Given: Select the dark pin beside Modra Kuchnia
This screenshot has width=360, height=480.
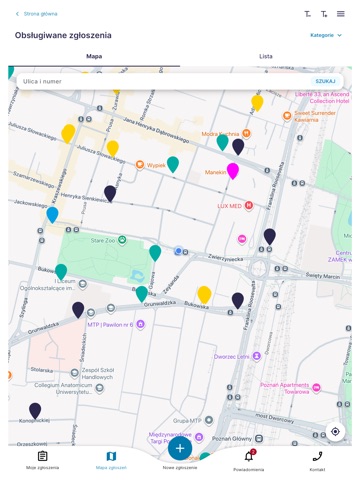Looking at the screenshot, I should point(238,147).
